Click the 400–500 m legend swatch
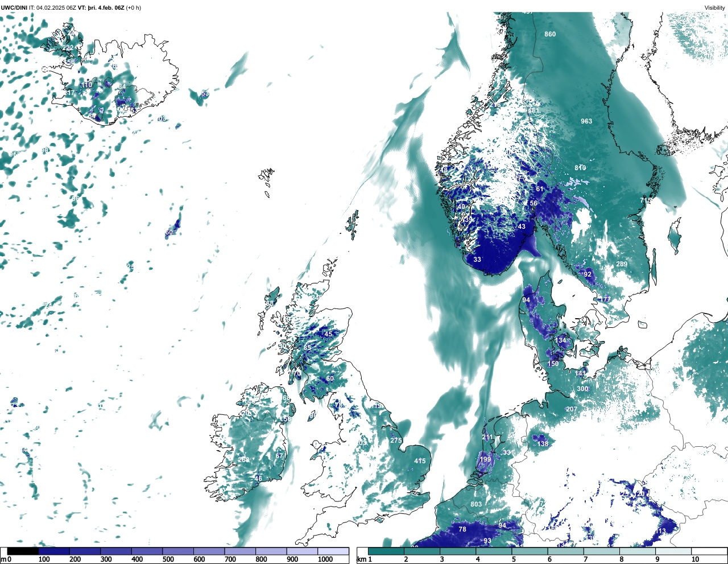Screen dimensions: 728x564 click(147, 551)
